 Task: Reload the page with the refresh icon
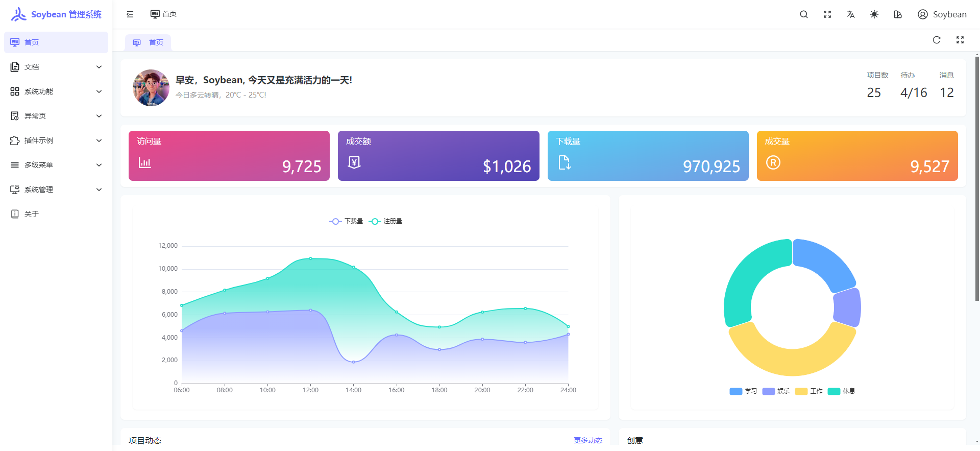click(x=936, y=40)
